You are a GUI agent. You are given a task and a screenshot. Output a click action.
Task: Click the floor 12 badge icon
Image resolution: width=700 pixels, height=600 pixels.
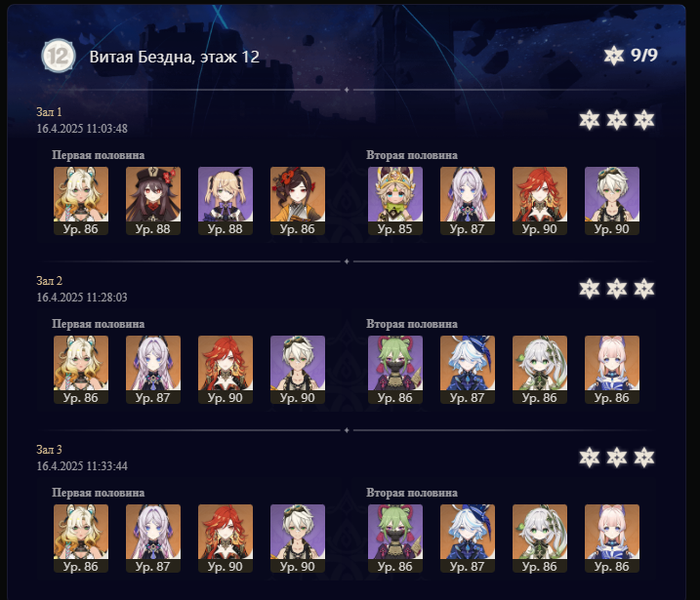(x=58, y=57)
